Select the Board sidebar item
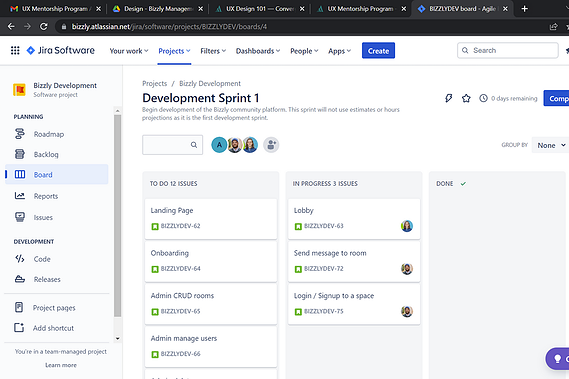The image size is (569, 379). (x=57, y=175)
